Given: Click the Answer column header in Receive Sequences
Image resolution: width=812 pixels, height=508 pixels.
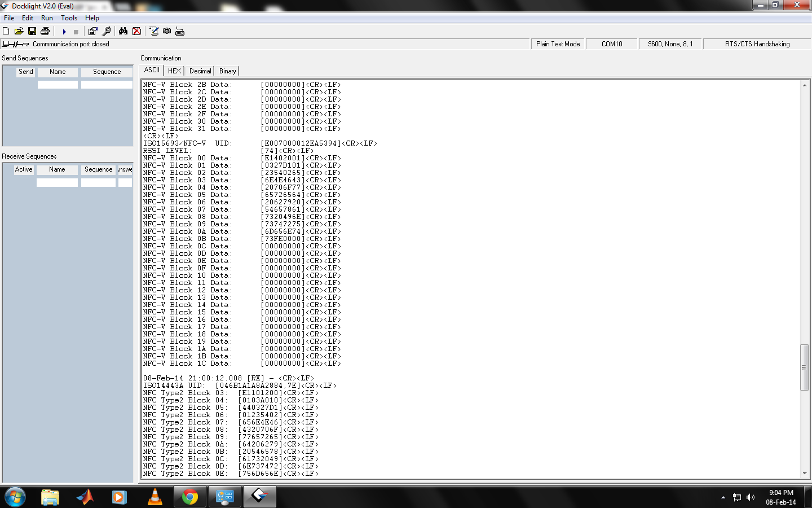Looking at the screenshot, I should (x=125, y=169).
